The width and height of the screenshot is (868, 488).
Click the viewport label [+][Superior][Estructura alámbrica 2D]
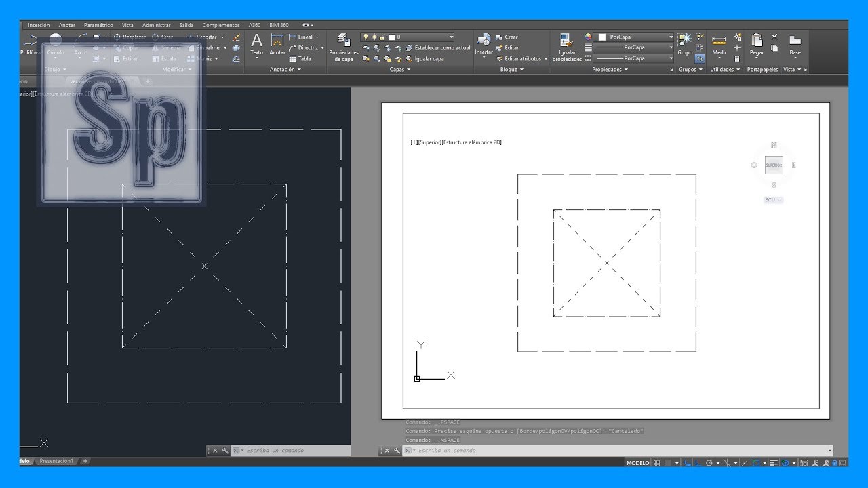click(456, 142)
